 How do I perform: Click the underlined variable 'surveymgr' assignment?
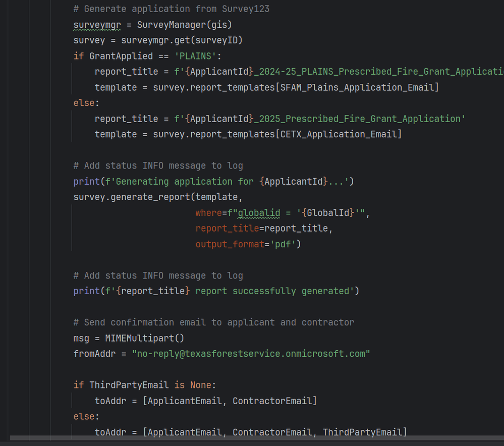pyautogui.click(x=97, y=25)
